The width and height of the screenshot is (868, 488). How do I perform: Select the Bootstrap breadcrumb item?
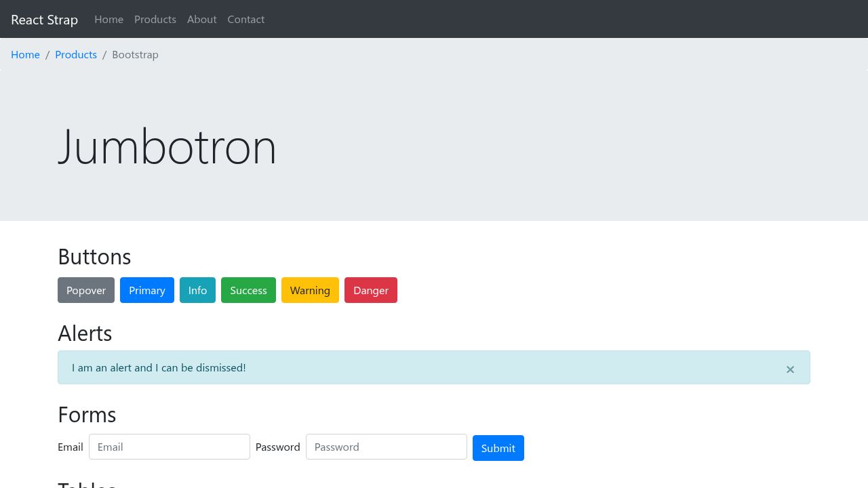[x=135, y=54]
